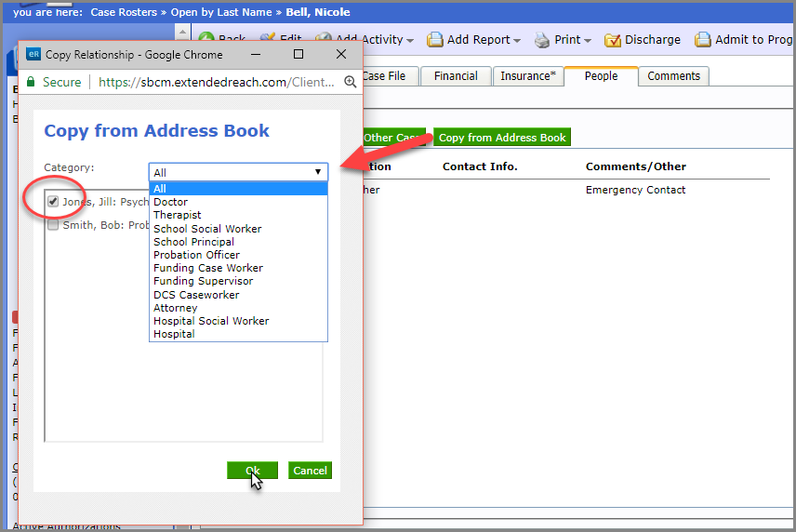Click the Copy from Address Book button
This screenshot has height=532, width=796.
[x=502, y=137]
